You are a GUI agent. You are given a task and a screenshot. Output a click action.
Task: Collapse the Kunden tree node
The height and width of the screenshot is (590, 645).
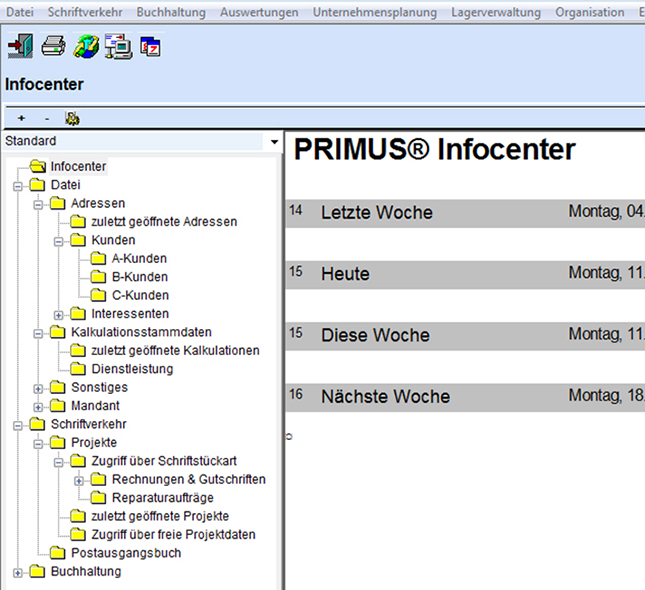59,240
